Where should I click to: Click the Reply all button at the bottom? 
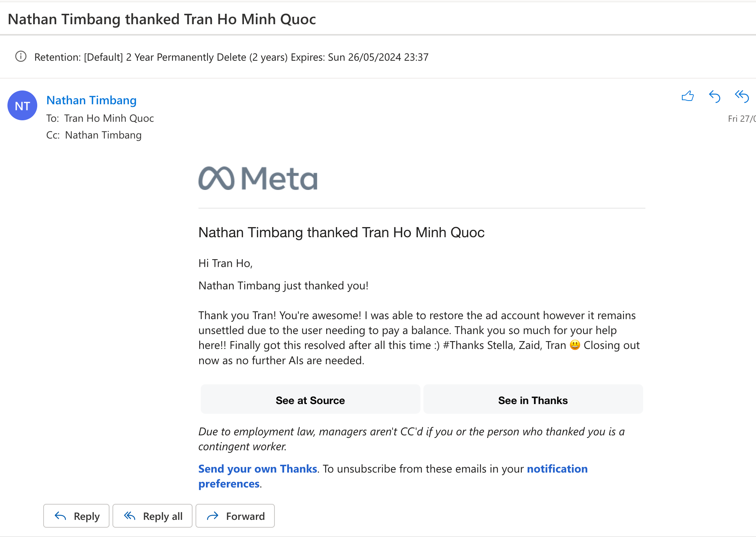tap(152, 516)
